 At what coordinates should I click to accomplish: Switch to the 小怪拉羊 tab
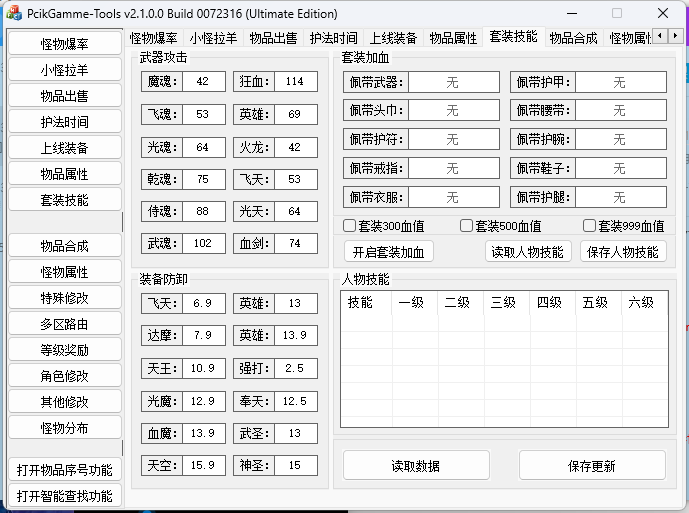click(x=213, y=38)
